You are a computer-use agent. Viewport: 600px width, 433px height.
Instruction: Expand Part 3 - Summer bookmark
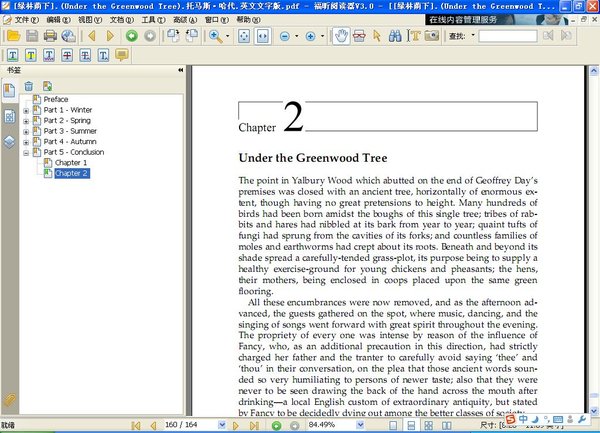(26, 132)
